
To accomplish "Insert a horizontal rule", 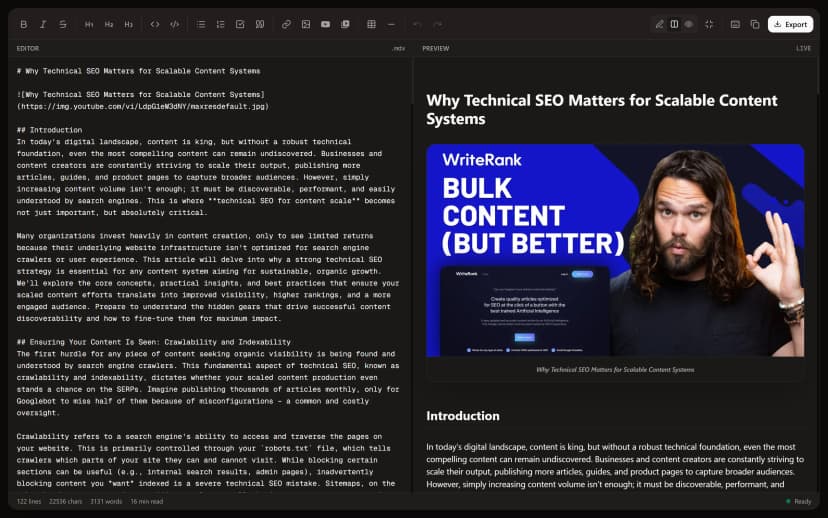I will (x=391, y=24).
